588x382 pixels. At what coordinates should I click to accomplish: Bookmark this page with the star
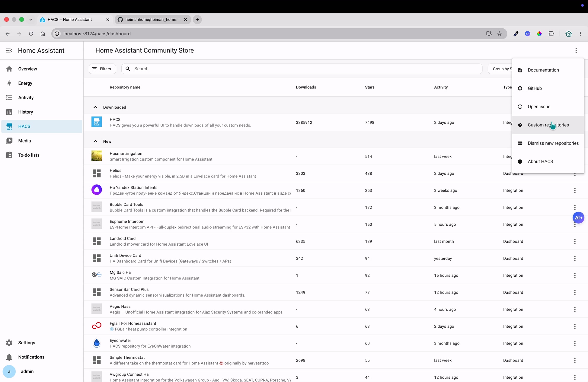click(500, 34)
